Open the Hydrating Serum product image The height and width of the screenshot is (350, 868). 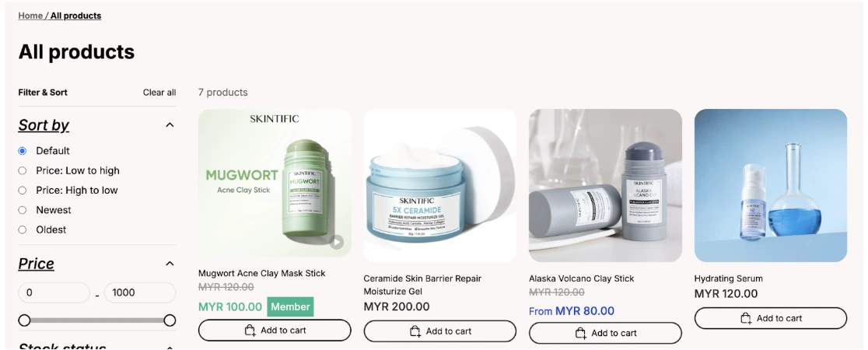pos(771,186)
